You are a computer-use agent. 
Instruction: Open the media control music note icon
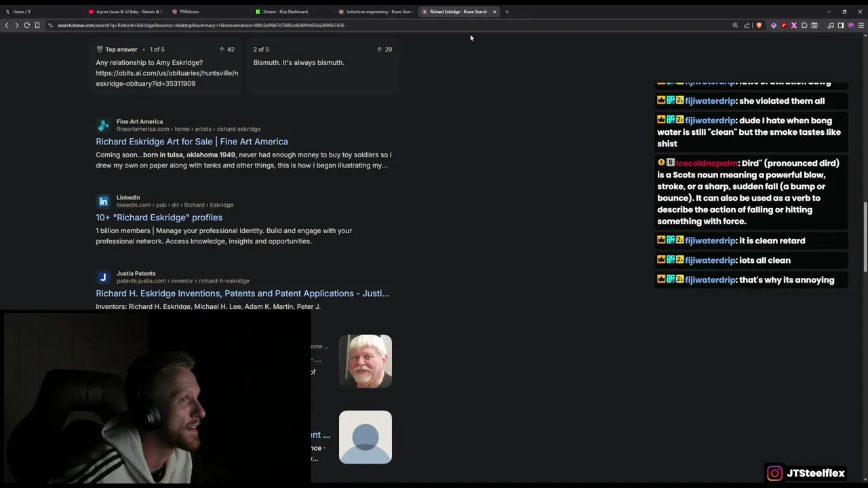(831, 25)
